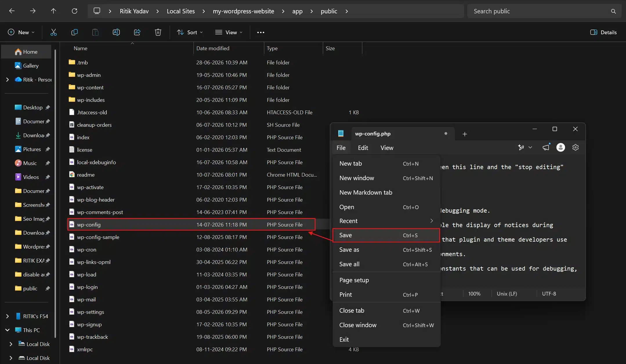Select the wp-config file row
Viewport: 626px width, 364px height.
pos(191,224)
